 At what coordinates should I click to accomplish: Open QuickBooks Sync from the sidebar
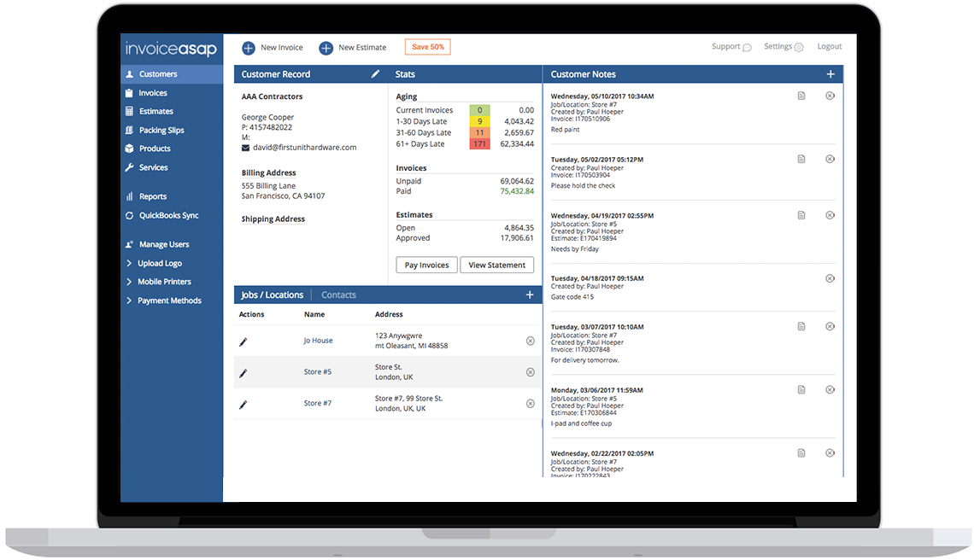point(168,216)
